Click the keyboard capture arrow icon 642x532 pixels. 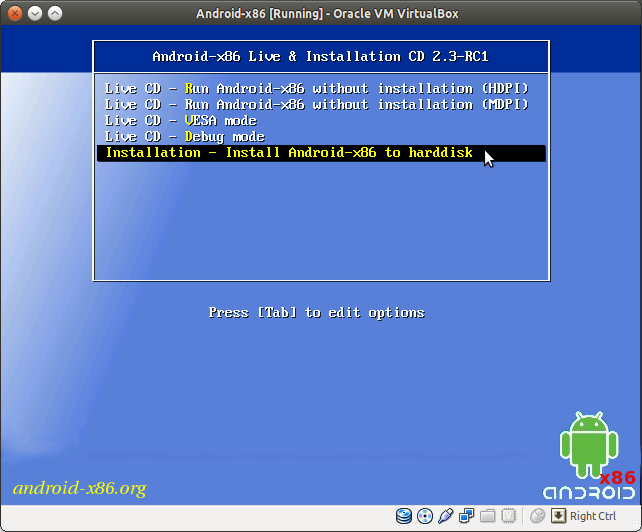click(558, 516)
